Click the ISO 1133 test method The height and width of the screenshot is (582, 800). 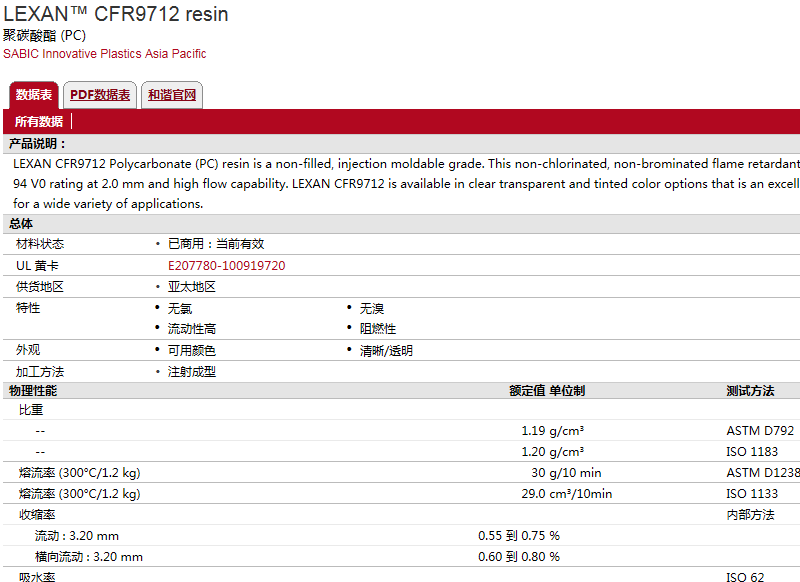coord(752,494)
